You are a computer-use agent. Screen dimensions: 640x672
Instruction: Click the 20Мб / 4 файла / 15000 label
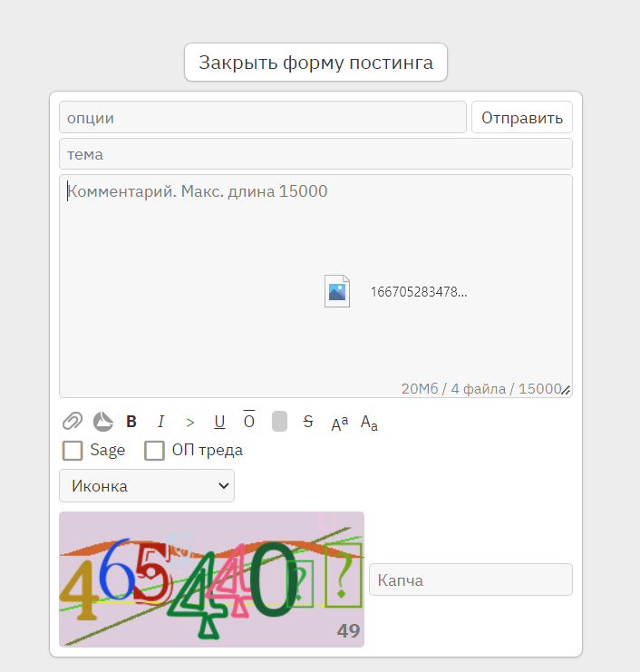(x=481, y=389)
